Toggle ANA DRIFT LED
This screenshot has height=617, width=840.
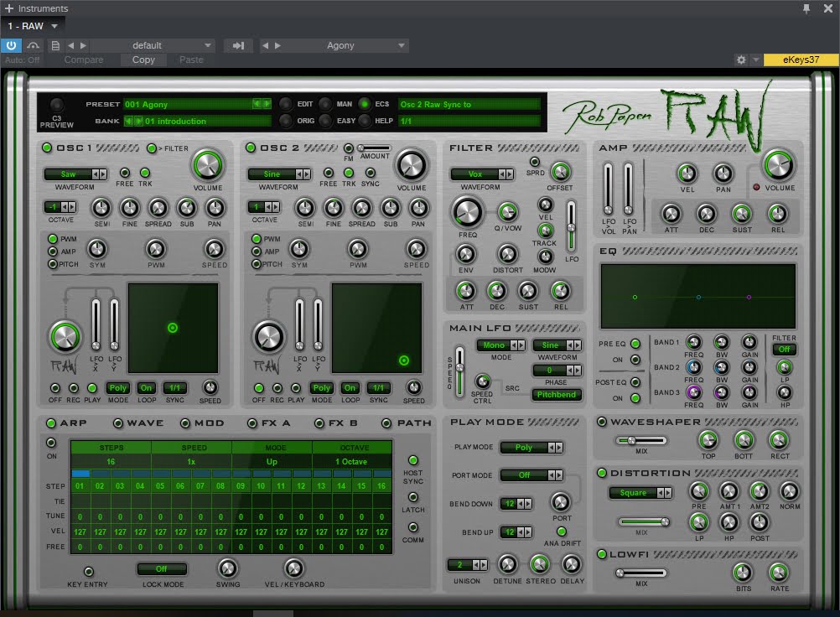coord(562,531)
